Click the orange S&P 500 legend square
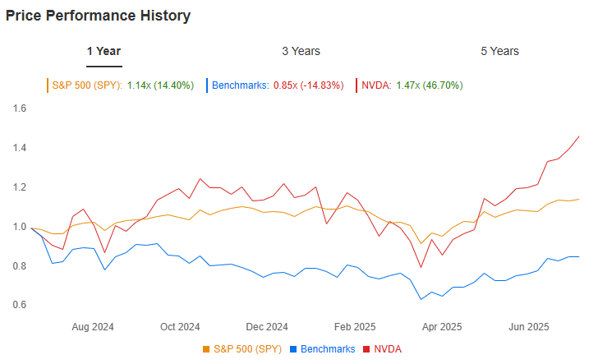Viewport: 598px width, 364px height. coord(205,349)
